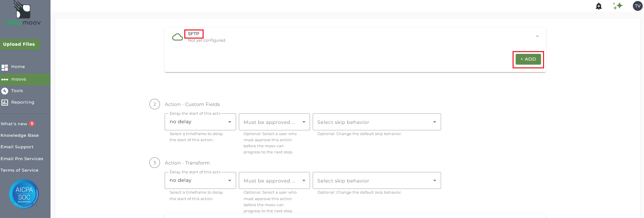
Task: Open Transform step skip behavior dropdown
Action: tap(376, 181)
